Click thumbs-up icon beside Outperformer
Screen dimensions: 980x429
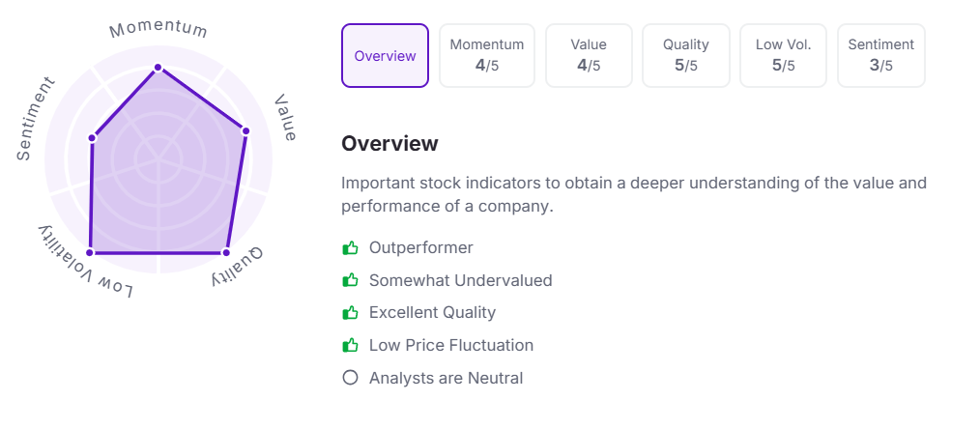coord(350,248)
